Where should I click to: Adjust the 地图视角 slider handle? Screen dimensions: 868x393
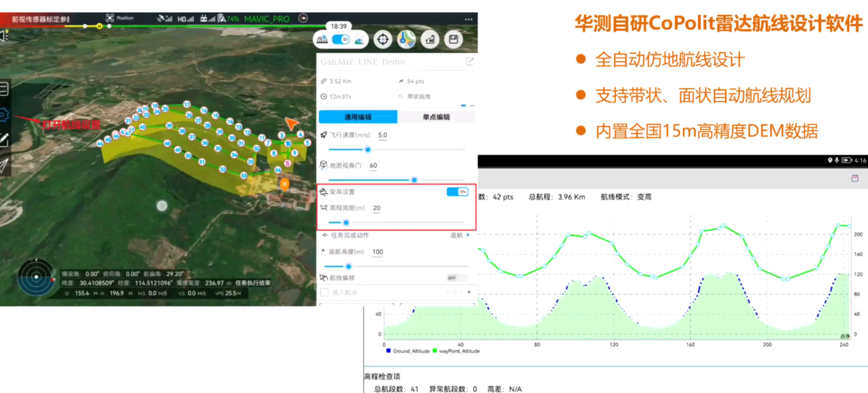click(x=414, y=180)
